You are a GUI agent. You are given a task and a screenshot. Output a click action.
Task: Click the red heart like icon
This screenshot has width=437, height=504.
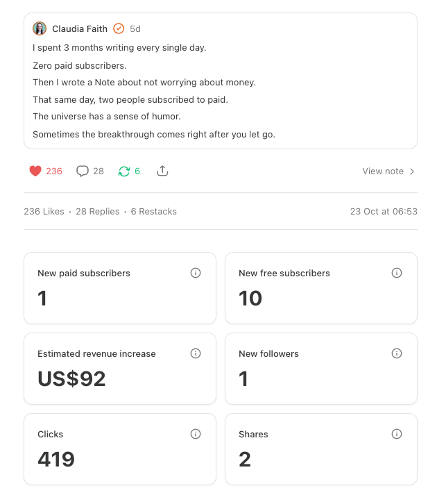tap(35, 171)
